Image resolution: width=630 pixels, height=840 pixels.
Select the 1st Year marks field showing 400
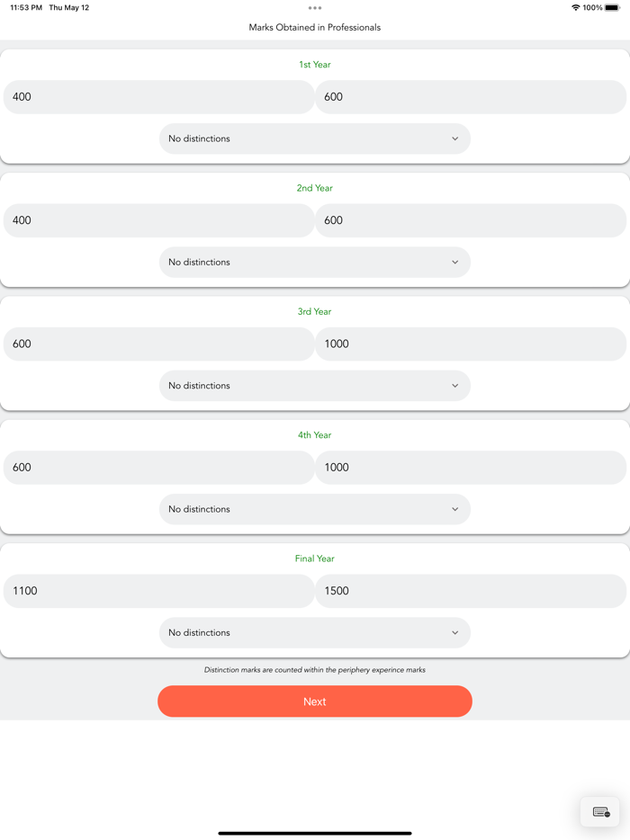tap(158, 96)
